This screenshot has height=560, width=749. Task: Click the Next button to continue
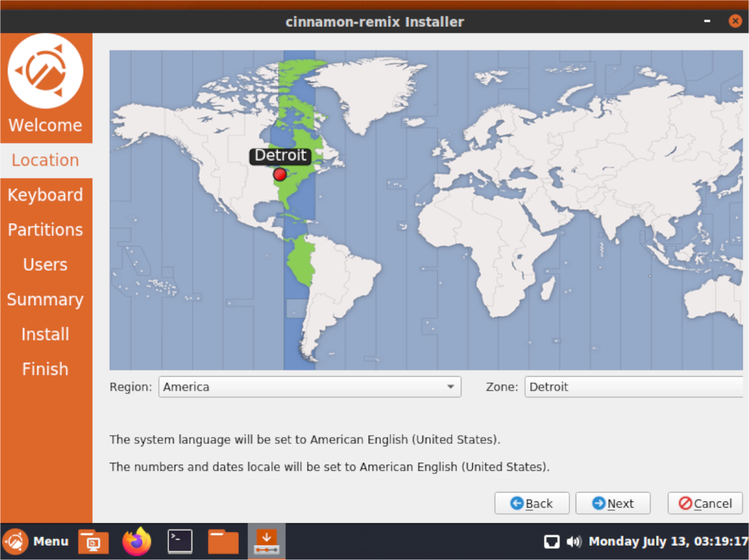pyautogui.click(x=613, y=503)
